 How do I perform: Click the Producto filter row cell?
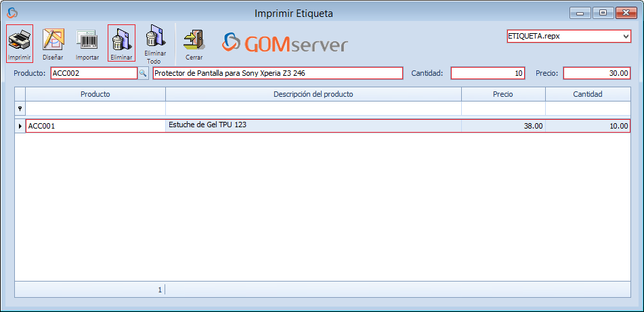click(x=95, y=108)
